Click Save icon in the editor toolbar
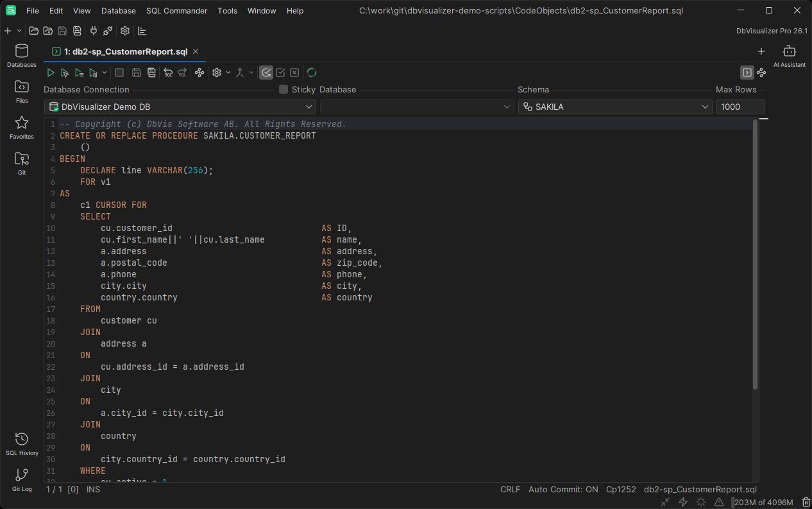Screen dimensions: 812x509 pos(137,73)
